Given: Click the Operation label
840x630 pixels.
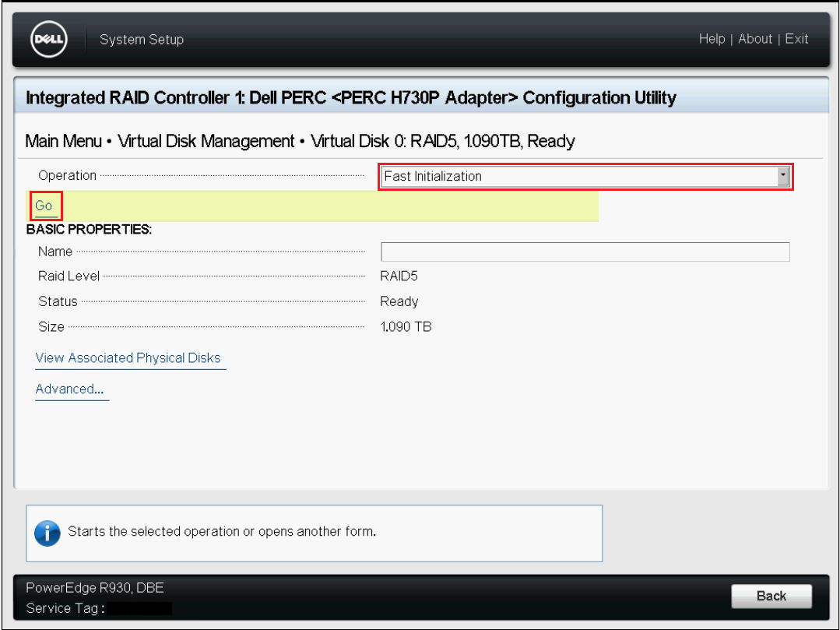Looking at the screenshot, I should click(x=67, y=176).
